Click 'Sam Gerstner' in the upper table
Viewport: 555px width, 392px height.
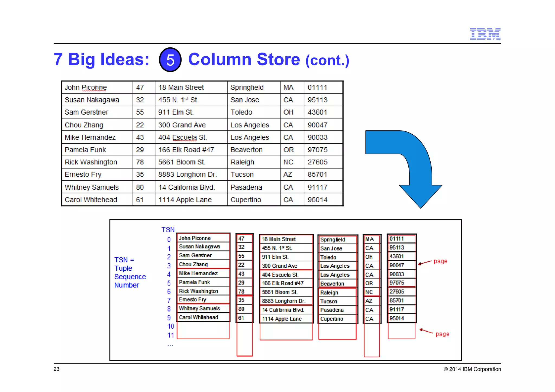[x=86, y=112]
